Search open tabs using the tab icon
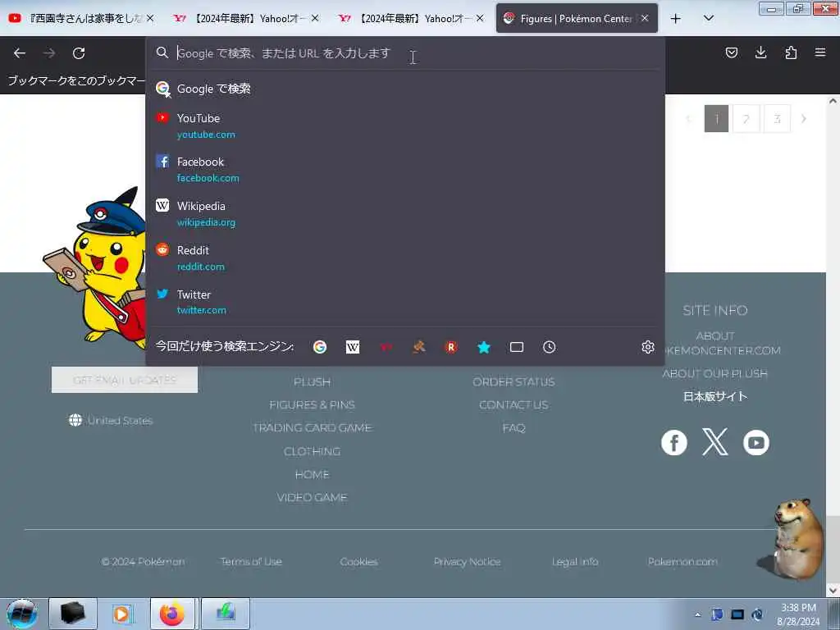840x630 pixels. point(517,347)
